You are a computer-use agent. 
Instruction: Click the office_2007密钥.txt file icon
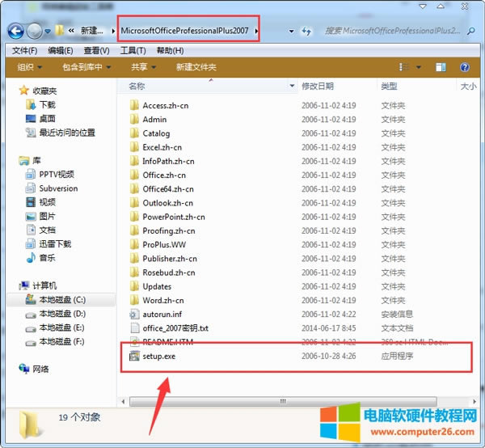tap(134, 328)
